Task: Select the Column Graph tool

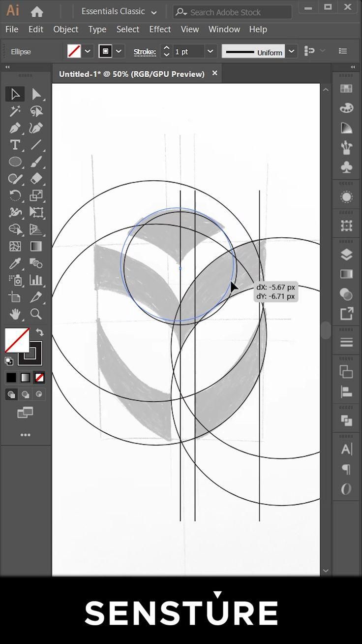Action: [x=36, y=280]
